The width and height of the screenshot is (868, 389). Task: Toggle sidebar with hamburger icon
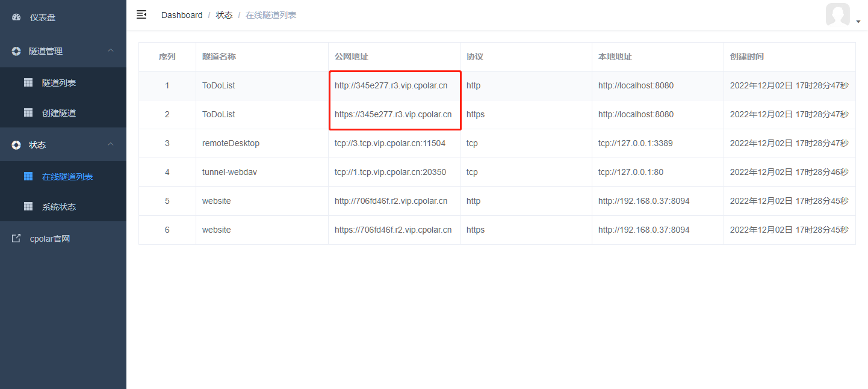tap(141, 14)
